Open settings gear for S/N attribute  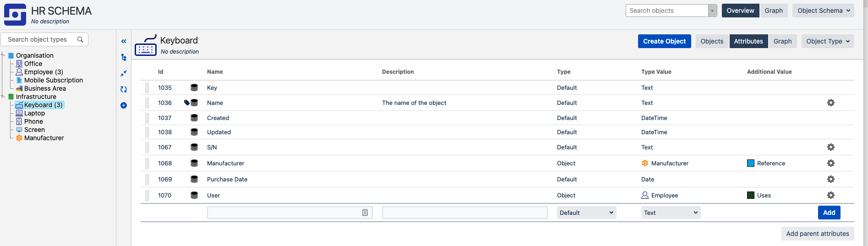pos(830,147)
